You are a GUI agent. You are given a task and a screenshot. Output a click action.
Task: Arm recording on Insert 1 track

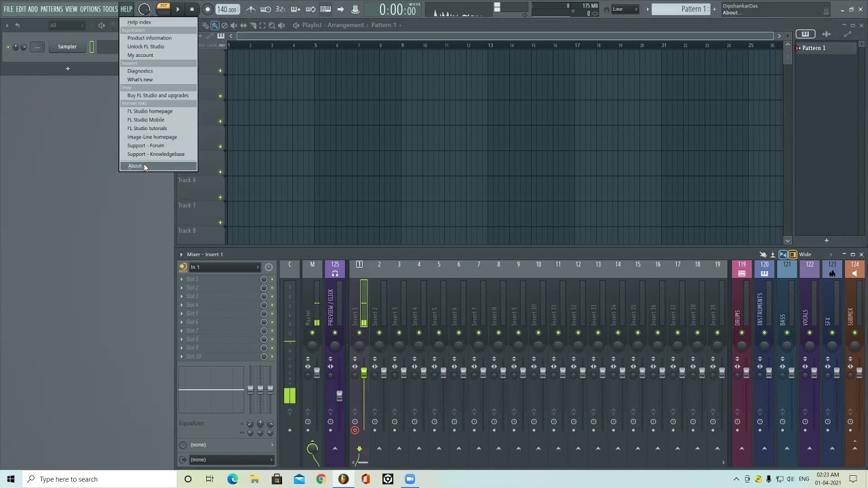pos(355,430)
